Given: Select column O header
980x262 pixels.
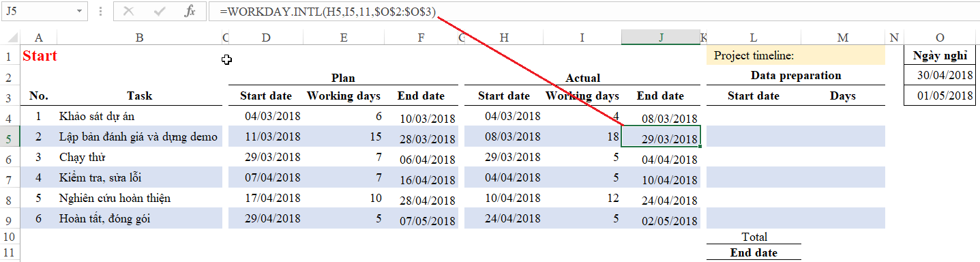Looking at the screenshot, I should [940, 38].
